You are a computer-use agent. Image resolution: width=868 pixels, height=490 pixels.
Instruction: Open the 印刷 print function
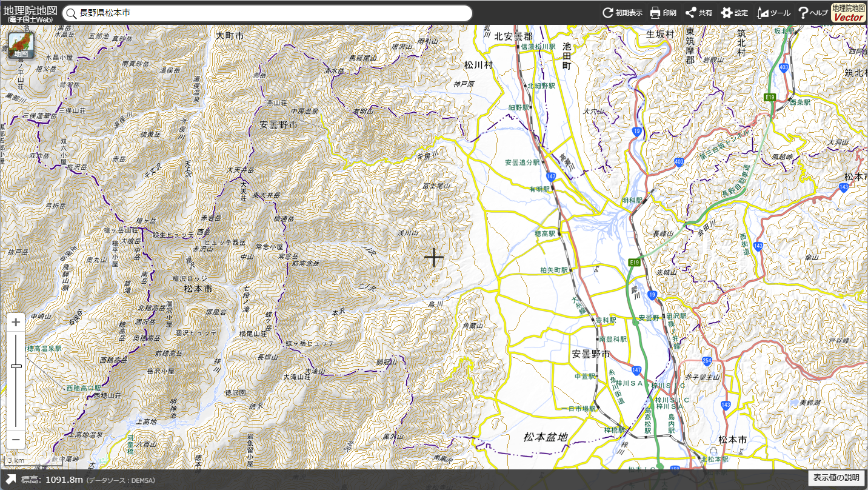click(x=663, y=13)
